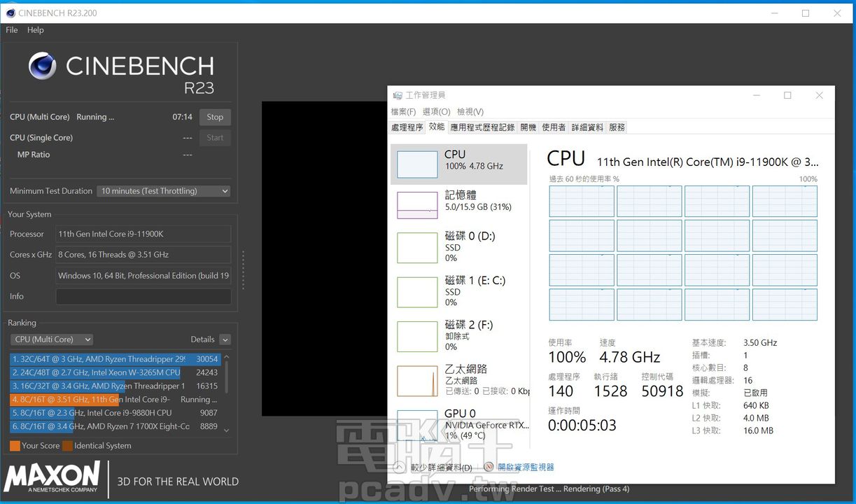
Task: Select the CPU graph in Task Manager sidebar
Action: (458, 164)
